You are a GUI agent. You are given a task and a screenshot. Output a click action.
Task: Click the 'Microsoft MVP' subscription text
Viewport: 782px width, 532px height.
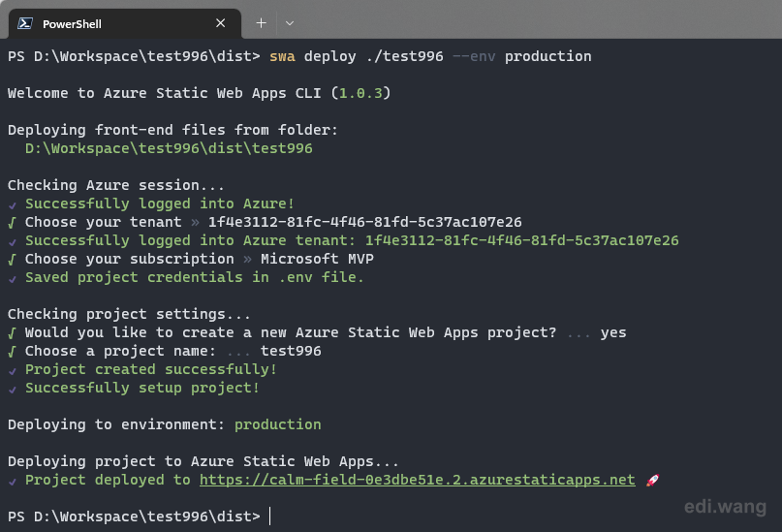[x=317, y=259]
